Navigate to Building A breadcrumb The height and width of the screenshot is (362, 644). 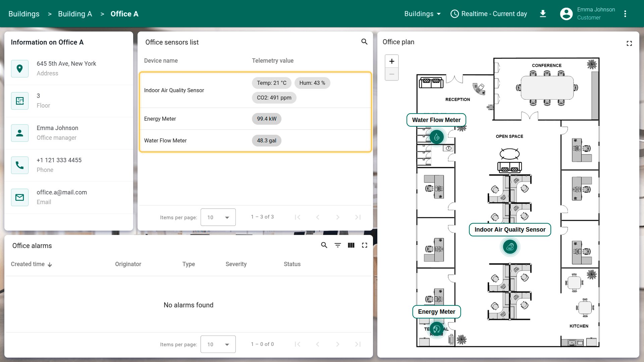pos(75,14)
